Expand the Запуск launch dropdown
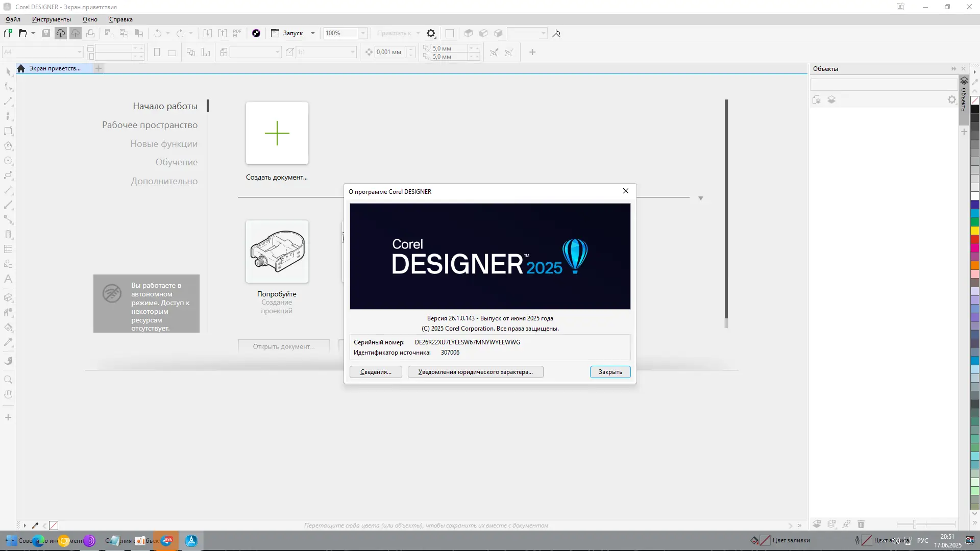This screenshot has width=980, height=551. [x=313, y=33]
